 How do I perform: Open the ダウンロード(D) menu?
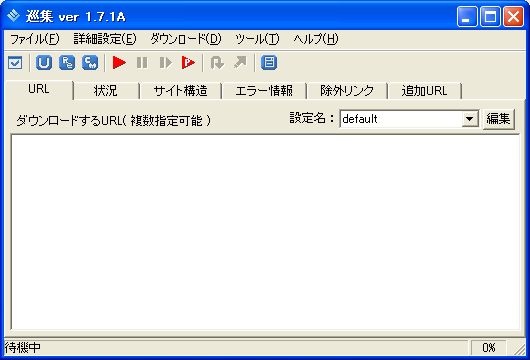point(186,39)
